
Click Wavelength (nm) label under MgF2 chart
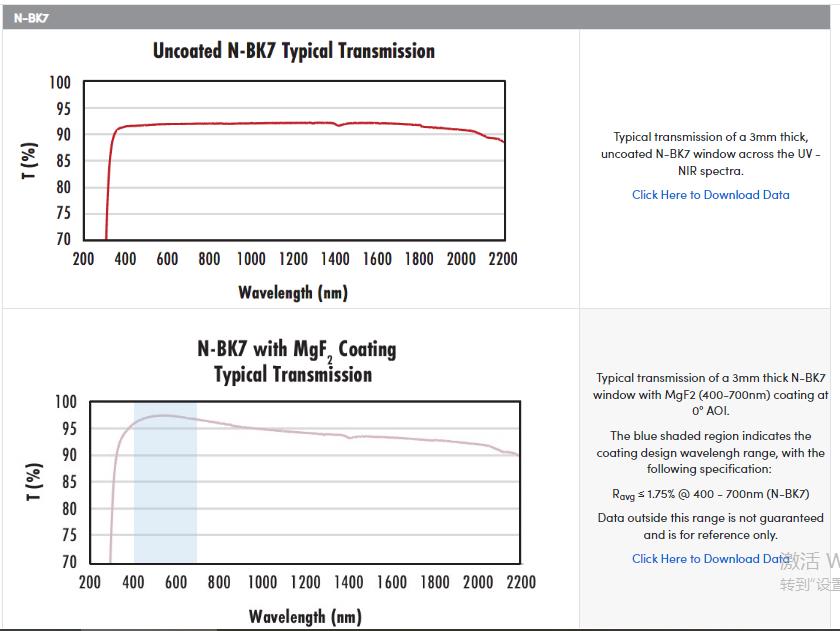click(305, 616)
